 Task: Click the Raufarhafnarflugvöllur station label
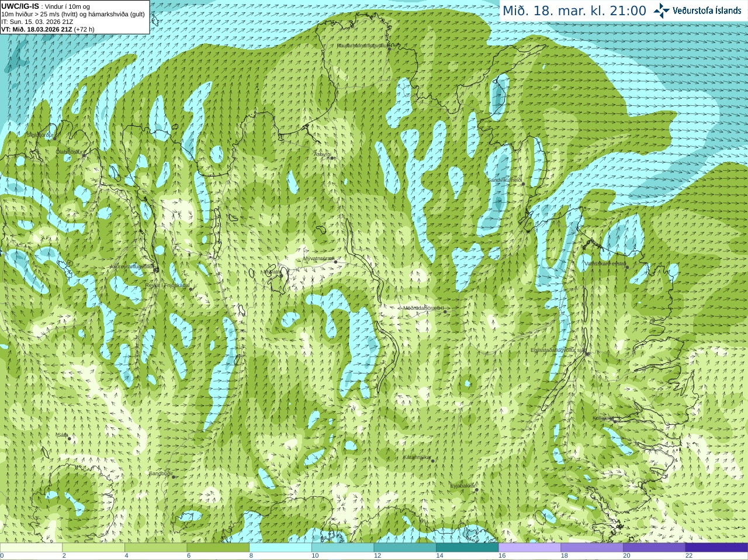(362, 46)
